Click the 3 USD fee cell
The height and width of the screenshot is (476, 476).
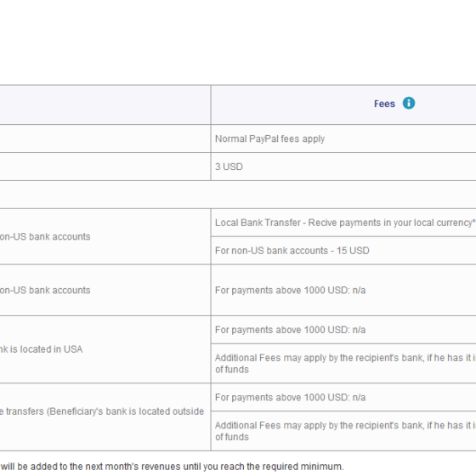(x=343, y=167)
